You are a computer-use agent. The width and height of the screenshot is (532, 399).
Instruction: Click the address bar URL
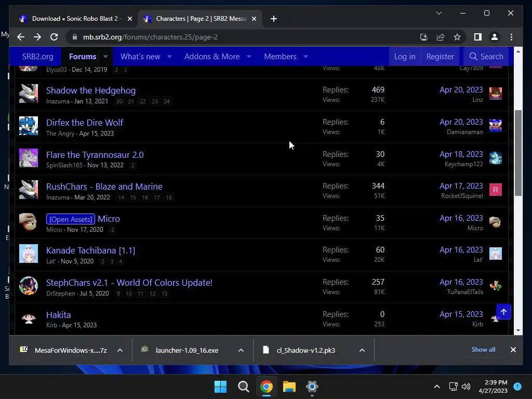pyautogui.click(x=150, y=37)
